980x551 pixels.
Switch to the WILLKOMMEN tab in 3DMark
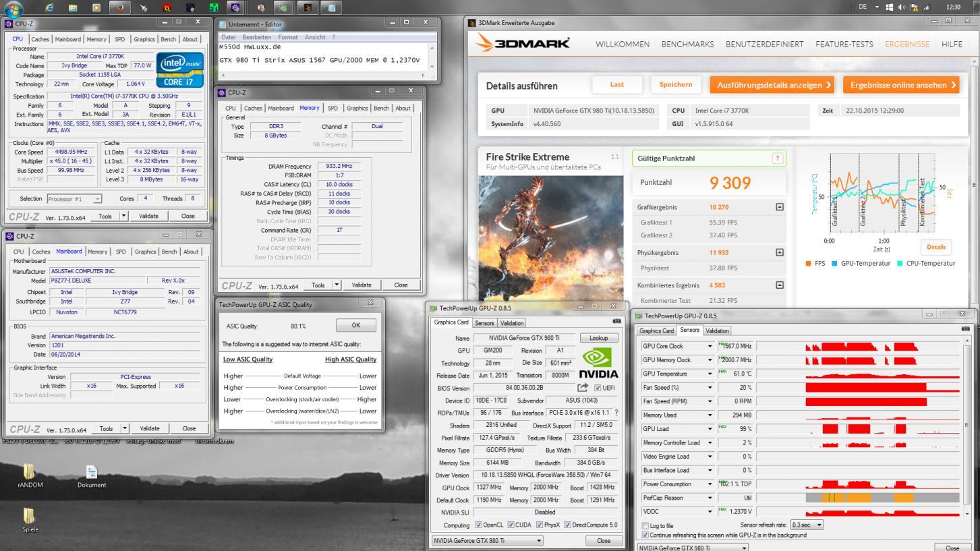pos(623,44)
